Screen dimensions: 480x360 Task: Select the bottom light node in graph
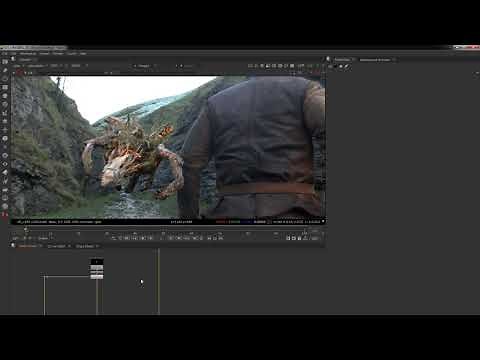[x=97, y=276]
